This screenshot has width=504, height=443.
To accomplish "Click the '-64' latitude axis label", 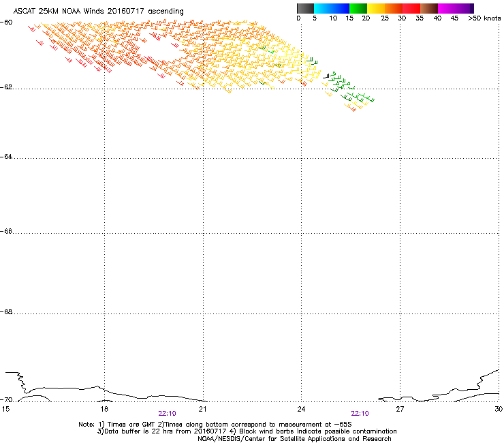I will (x=6, y=157).
